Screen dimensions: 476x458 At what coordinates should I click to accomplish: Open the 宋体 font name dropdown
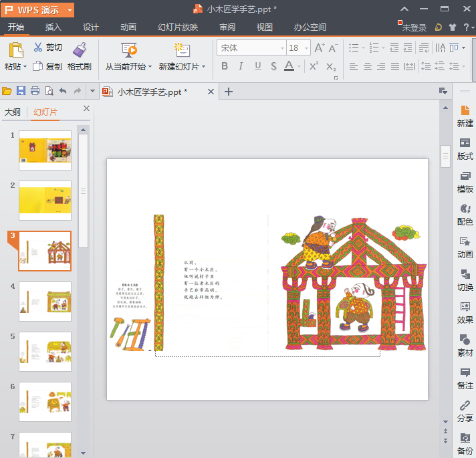282,48
